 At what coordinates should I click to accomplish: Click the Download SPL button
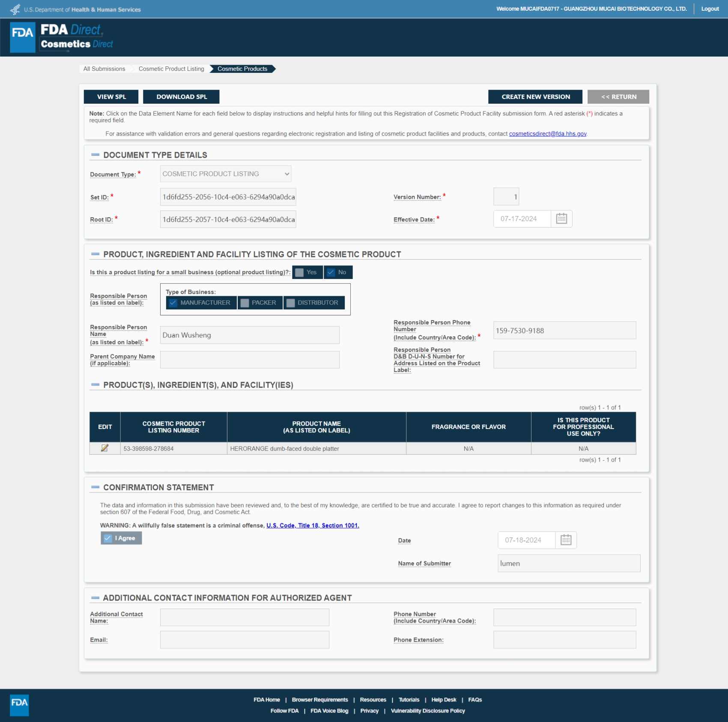182,97
